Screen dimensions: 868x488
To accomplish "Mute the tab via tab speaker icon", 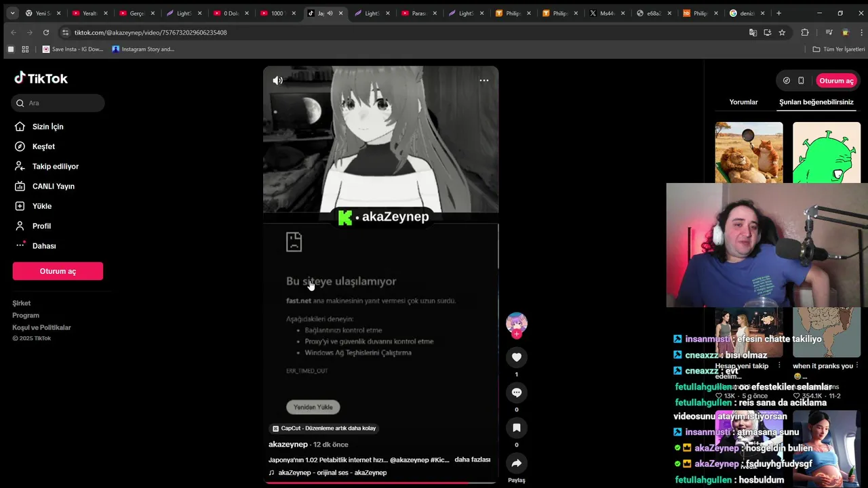I will [x=330, y=13].
